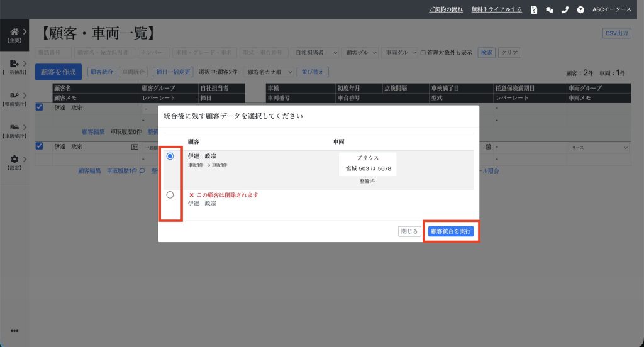Click the three dots more menu in sidebar
This screenshot has width=644, height=347.
(x=14, y=331)
